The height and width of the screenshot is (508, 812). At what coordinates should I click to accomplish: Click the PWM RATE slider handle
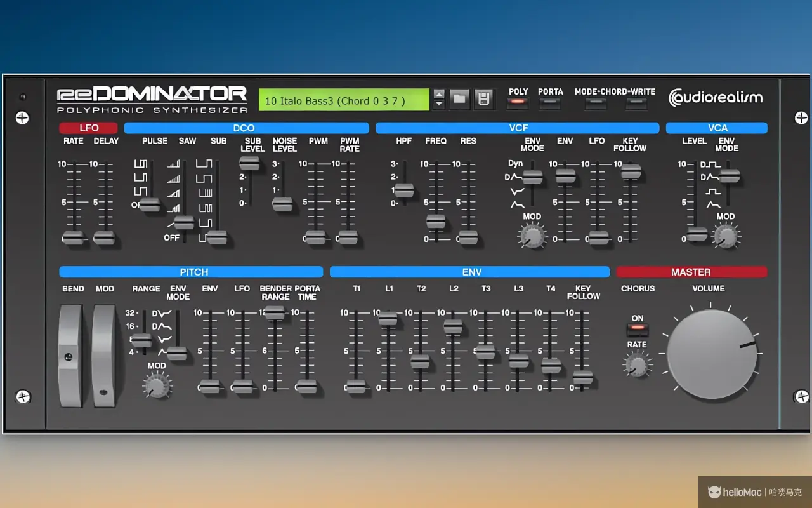(348, 237)
